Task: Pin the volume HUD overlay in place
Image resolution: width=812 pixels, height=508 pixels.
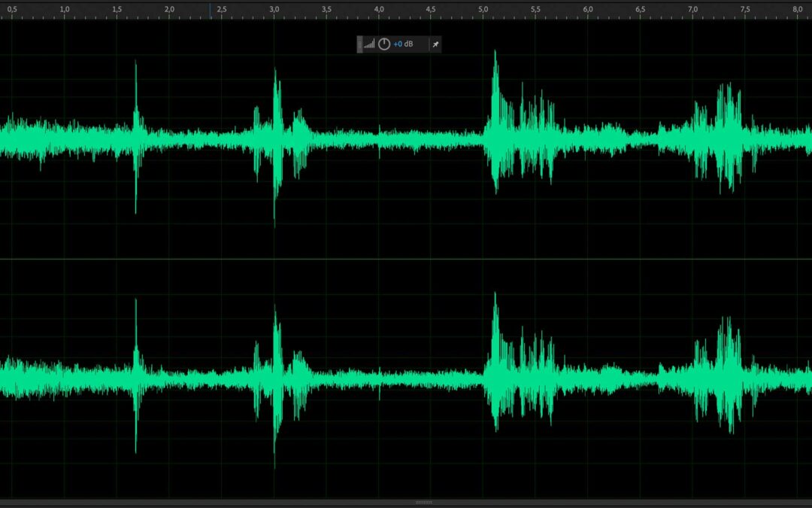Action: point(435,44)
